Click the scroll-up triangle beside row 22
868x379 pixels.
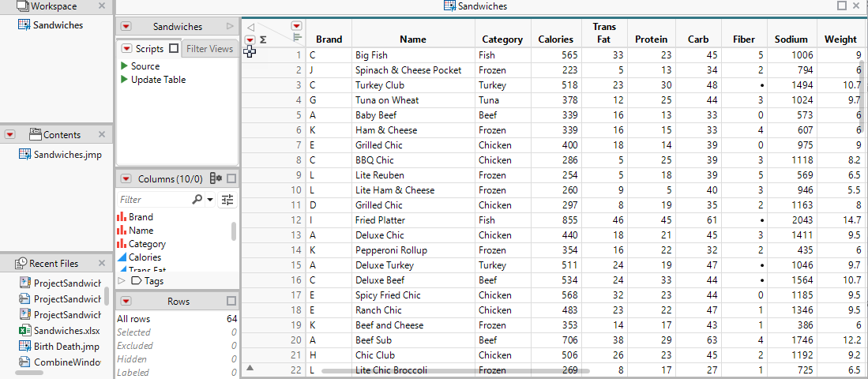tap(250, 367)
